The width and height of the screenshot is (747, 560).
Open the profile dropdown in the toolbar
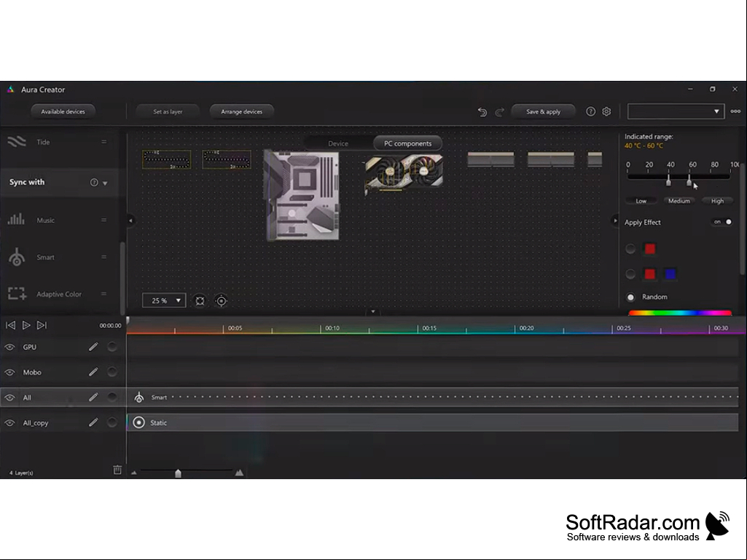676,111
